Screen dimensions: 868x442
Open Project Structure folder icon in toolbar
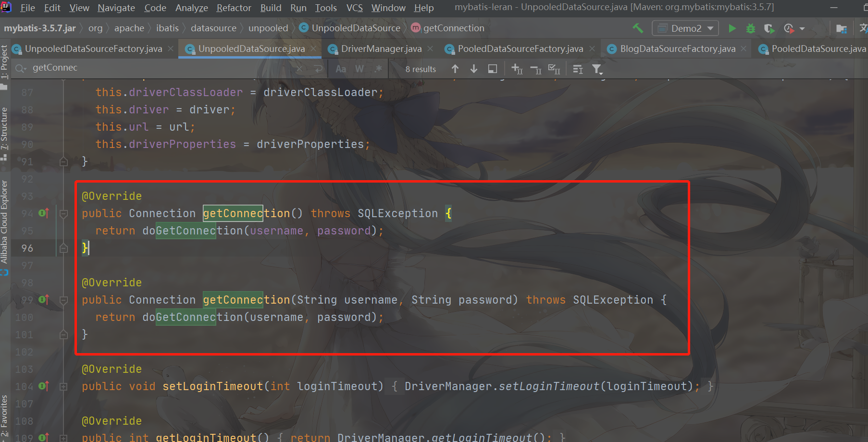click(x=841, y=28)
